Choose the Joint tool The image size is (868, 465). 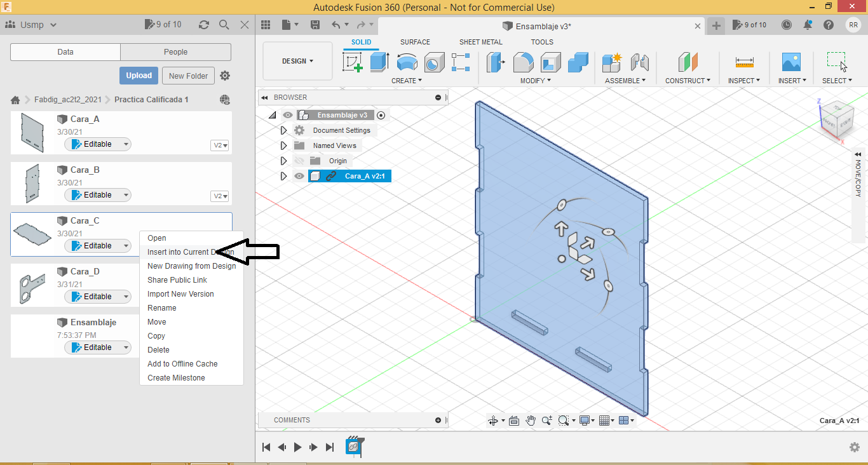pos(639,62)
